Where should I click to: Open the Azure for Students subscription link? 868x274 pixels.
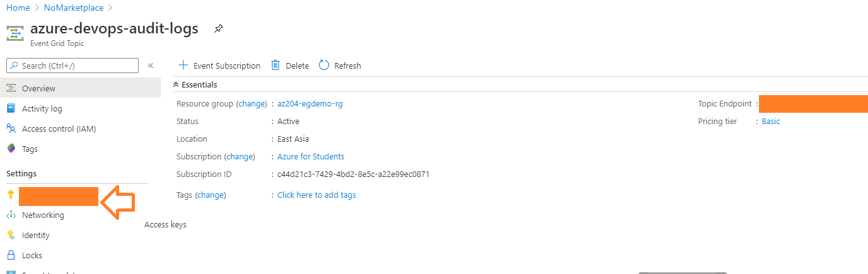pos(311,156)
